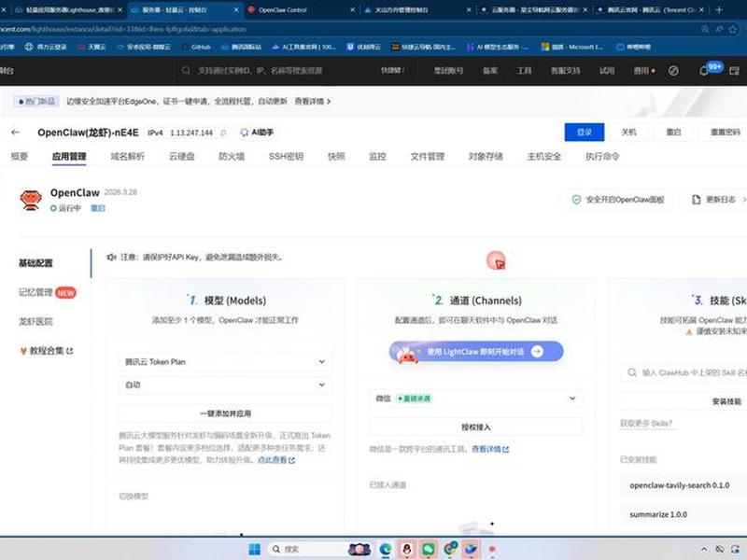The image size is (747, 560).
Task: Click the compass icon in the console header
Action: [x=673, y=71]
